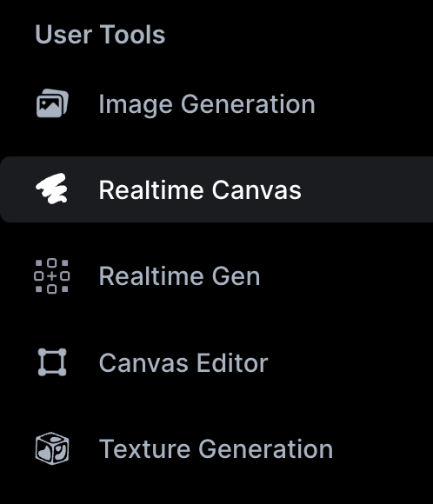This screenshot has width=433, height=504.
Task: Open Image Generation from the sidebar
Action: click(x=207, y=104)
